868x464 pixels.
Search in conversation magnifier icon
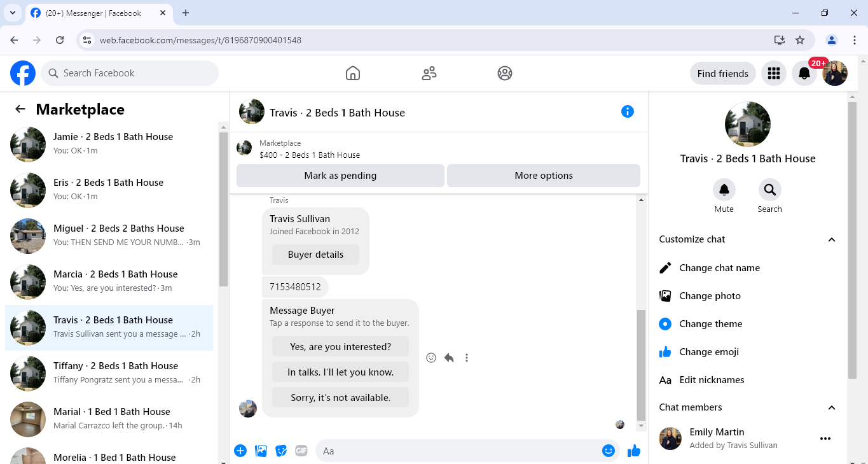click(770, 190)
